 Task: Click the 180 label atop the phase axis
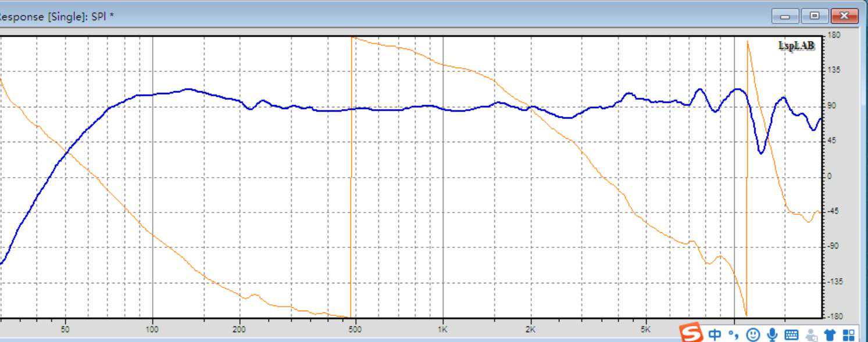(834, 35)
